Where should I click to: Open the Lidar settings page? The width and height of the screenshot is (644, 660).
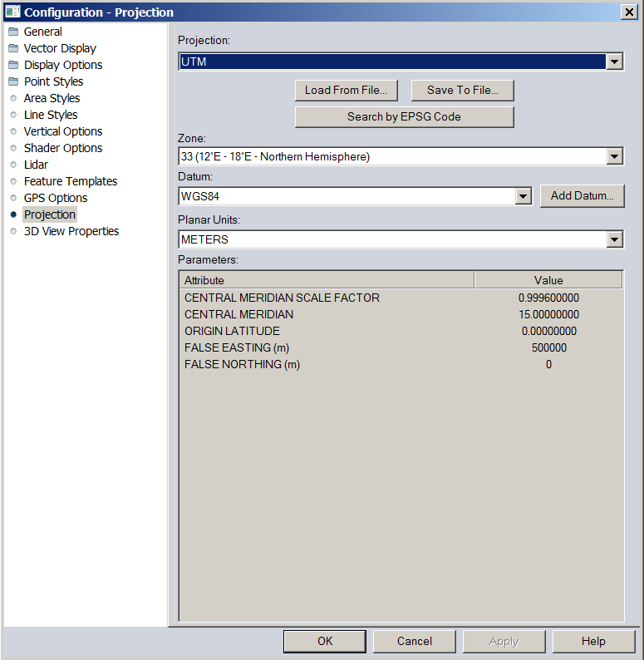pos(36,165)
